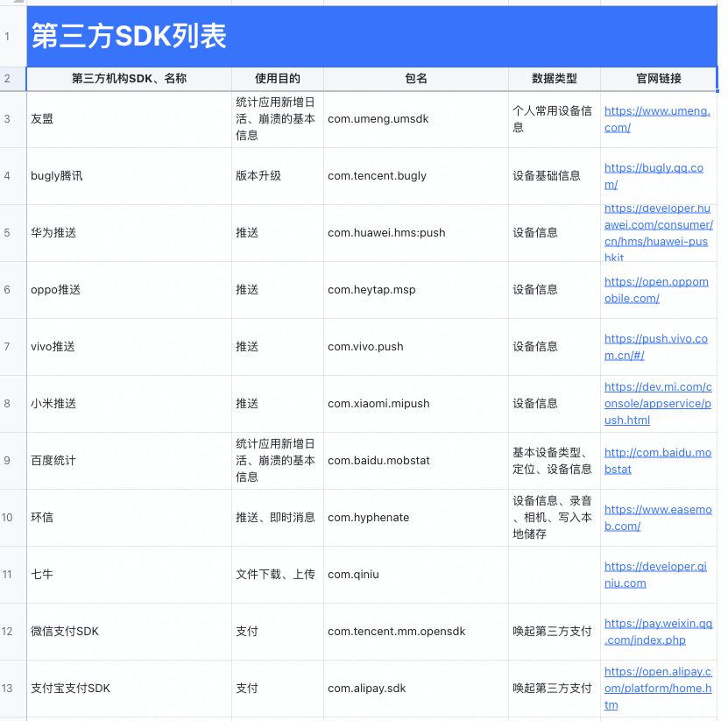Open the dev.mi.com push console link
The width and height of the screenshot is (728, 721).
point(657,404)
